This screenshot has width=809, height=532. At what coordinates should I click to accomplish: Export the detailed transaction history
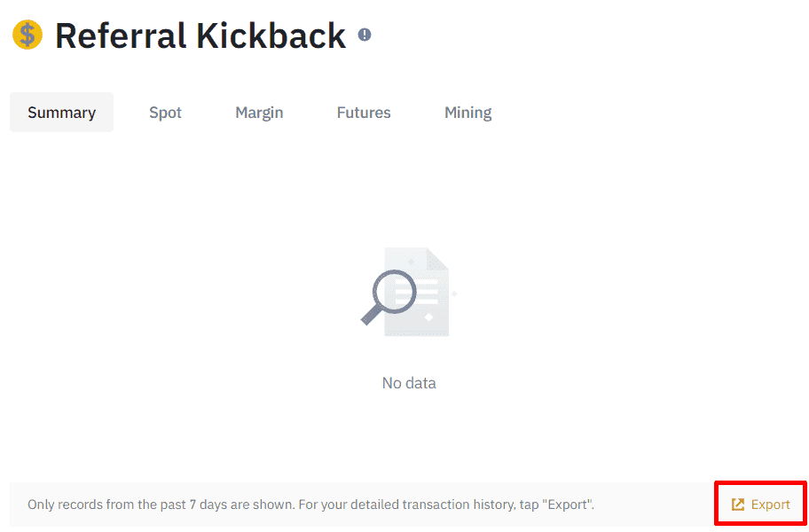tap(761, 505)
